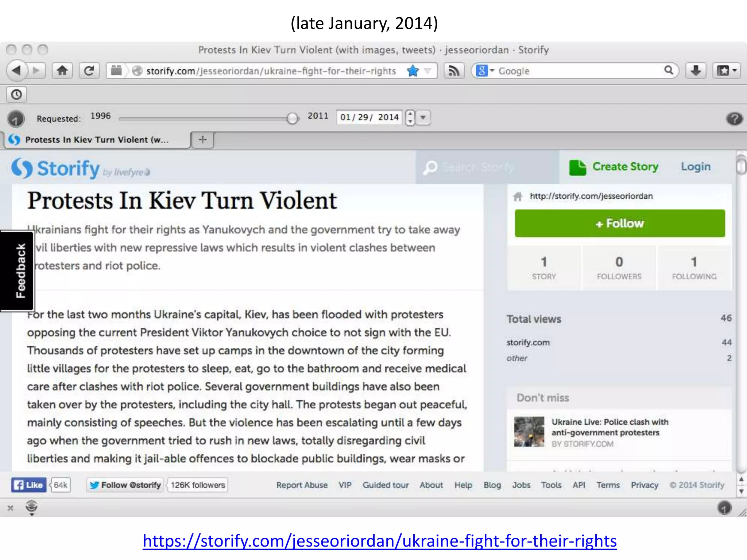The height and width of the screenshot is (560, 747).
Task: Click the bottom-right Memento status icon
Action: tap(724, 507)
